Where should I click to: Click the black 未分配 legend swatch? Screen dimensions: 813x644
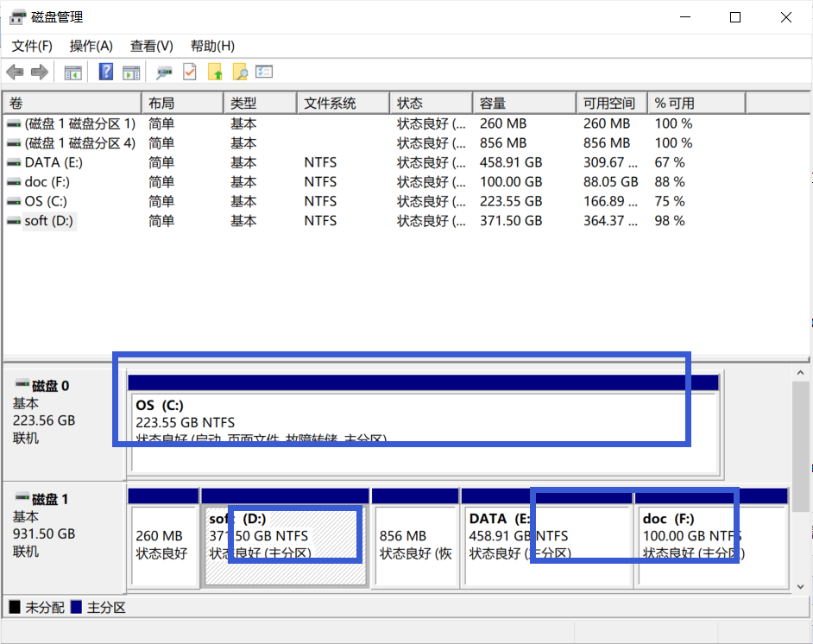tap(15, 607)
